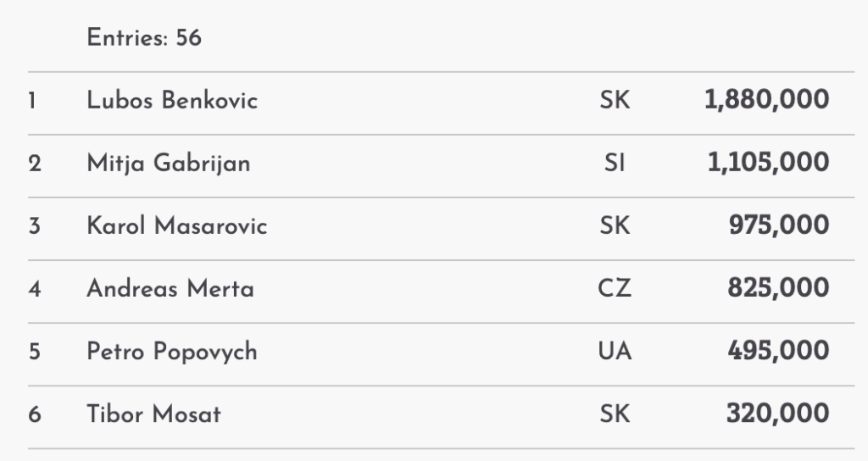Click SK code beside Lubos Benkovic
Screen dimensions: 868x461
pos(615,101)
